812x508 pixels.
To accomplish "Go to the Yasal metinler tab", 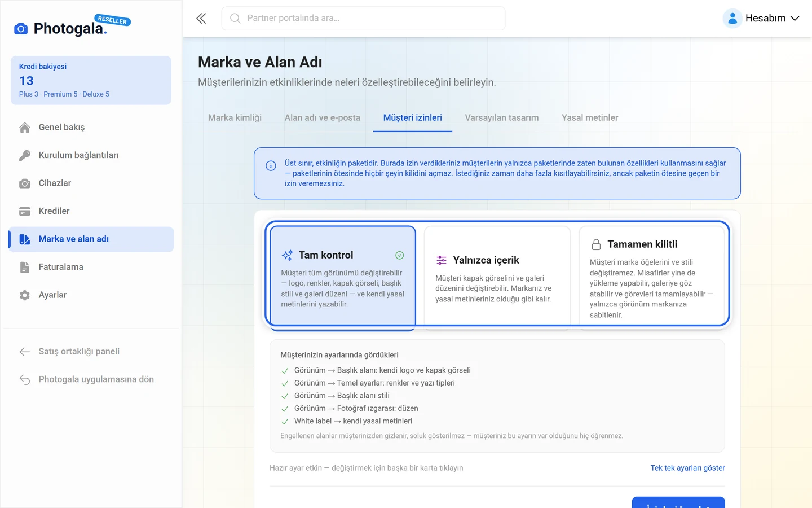I will click(589, 117).
